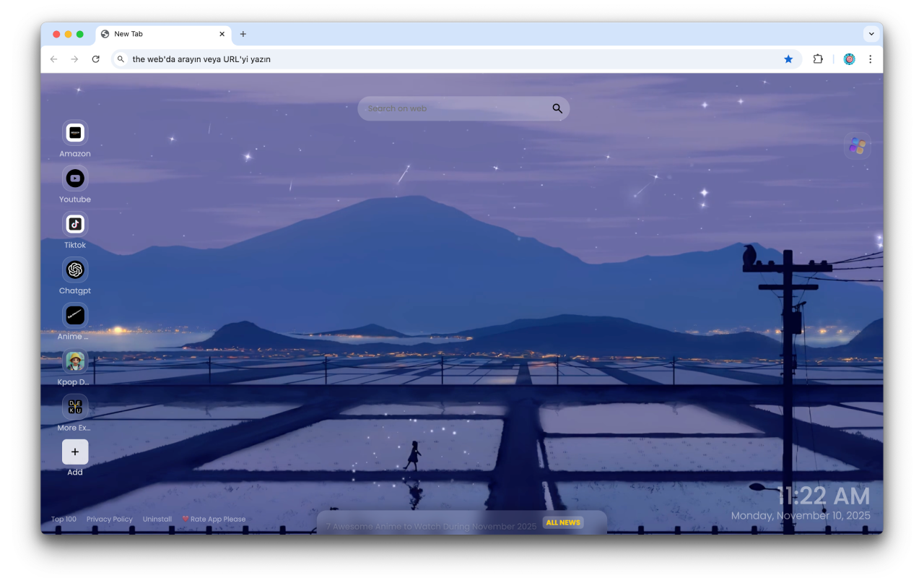Click the Uninstall link
The height and width of the screenshot is (578, 924).
[x=157, y=519]
